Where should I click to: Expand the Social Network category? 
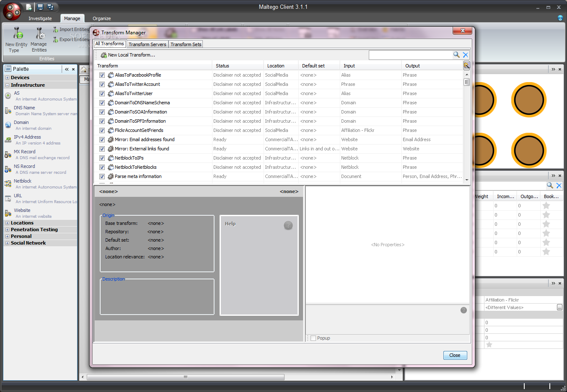pos(7,243)
